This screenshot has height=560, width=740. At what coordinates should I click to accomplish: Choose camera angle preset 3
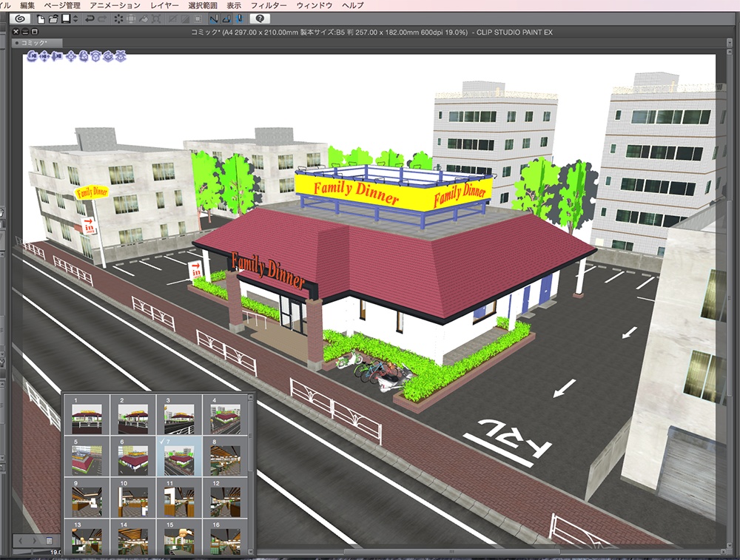point(179,416)
